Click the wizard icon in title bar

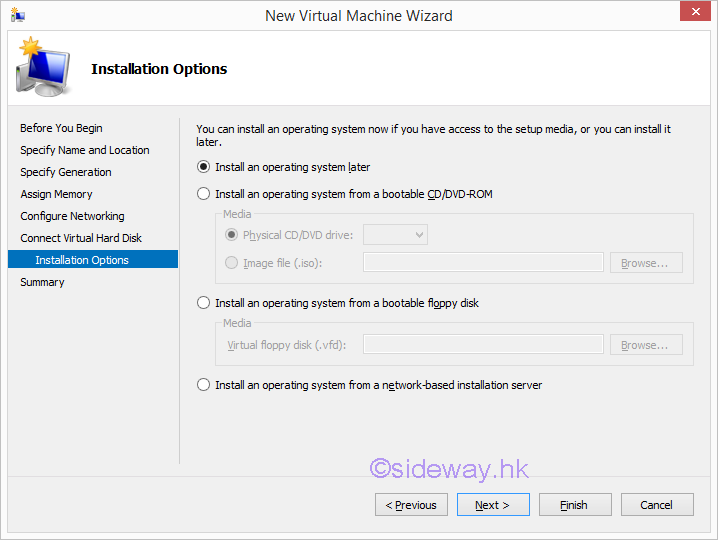(x=17, y=15)
